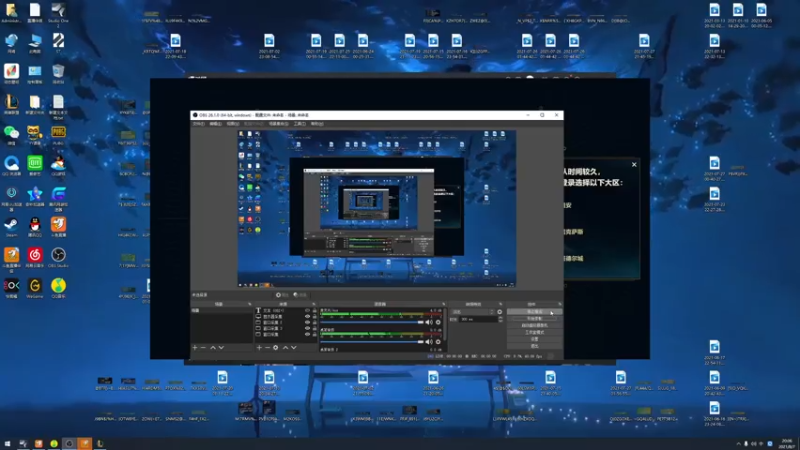800x450 pixels.
Task: Pop out the Scenes dock panel icon
Action: (249, 304)
